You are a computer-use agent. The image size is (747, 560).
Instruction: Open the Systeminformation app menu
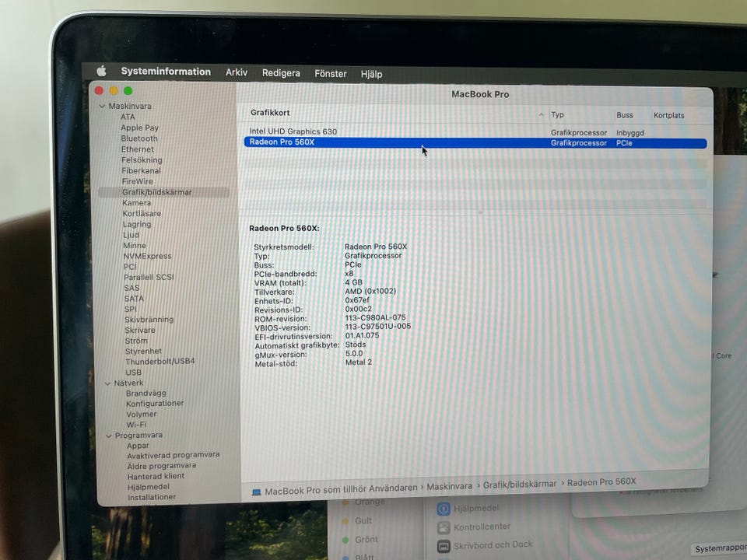coord(166,72)
